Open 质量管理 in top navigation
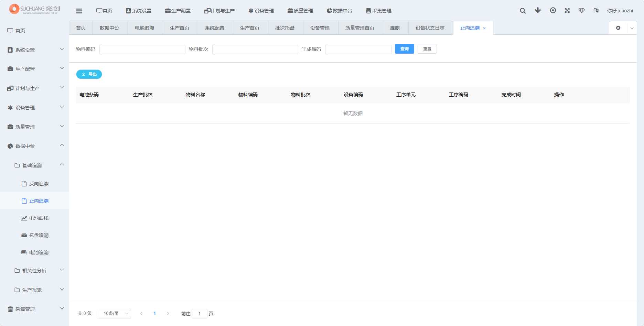This screenshot has width=644, height=326. pos(300,11)
